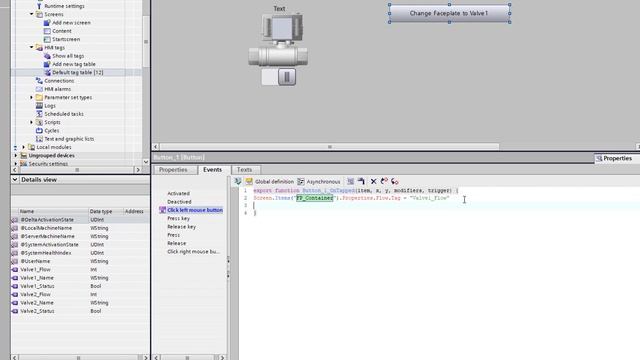Select the Release event in the list
Screen dimensions: 640x360
[177, 243]
